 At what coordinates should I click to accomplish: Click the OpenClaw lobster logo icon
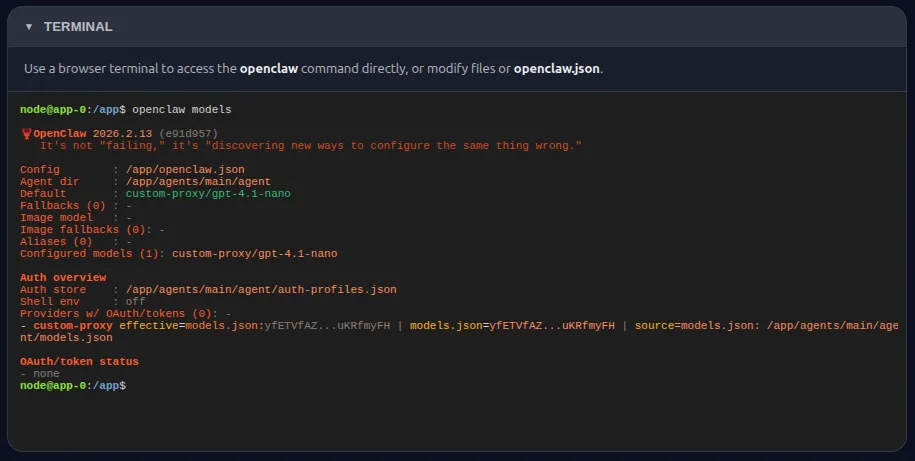tap(26, 134)
